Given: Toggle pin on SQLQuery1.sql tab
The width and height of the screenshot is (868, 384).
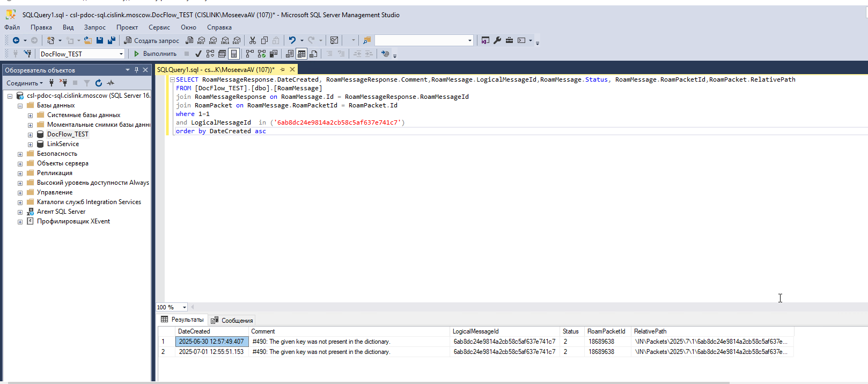Looking at the screenshot, I should click(283, 69).
